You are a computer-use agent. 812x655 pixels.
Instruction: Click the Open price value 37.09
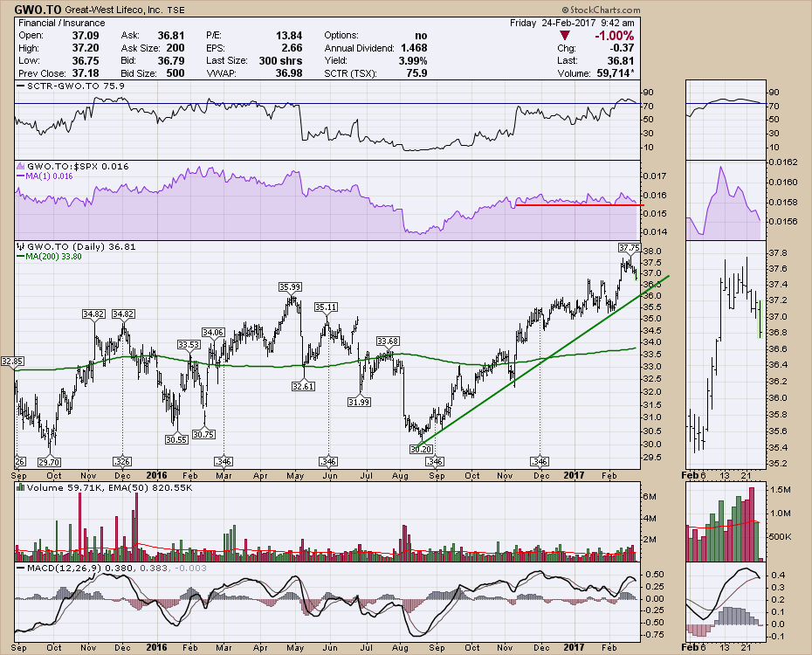[x=86, y=35]
